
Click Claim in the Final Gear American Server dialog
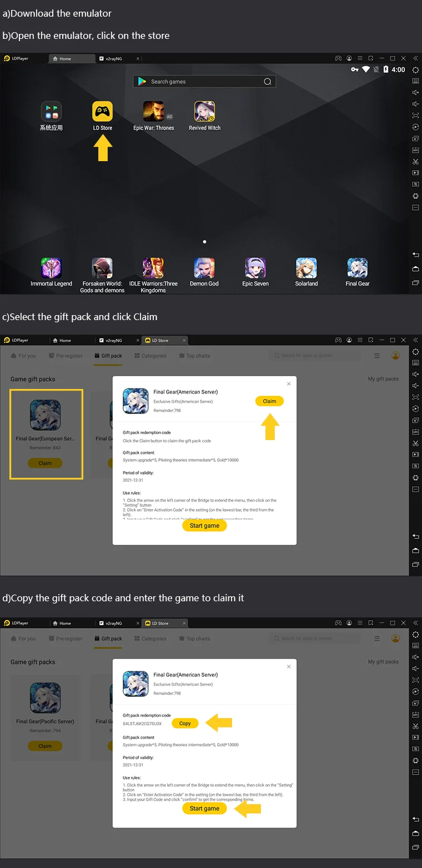tap(269, 401)
